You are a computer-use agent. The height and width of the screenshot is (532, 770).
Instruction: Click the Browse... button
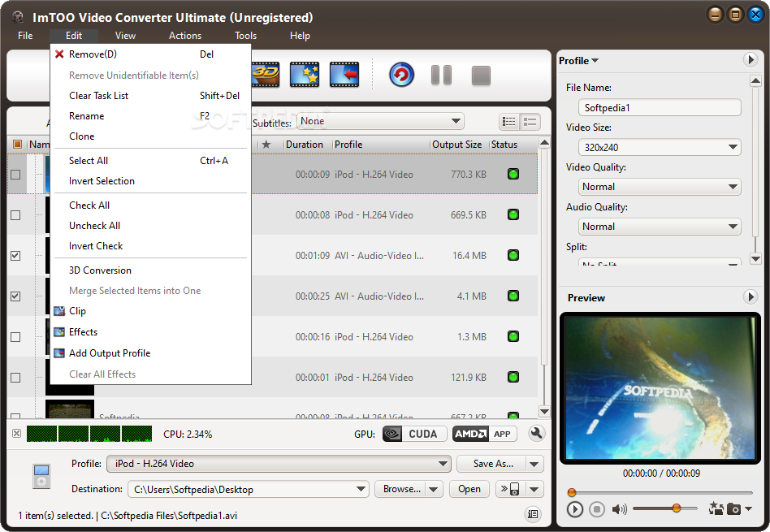[400, 489]
